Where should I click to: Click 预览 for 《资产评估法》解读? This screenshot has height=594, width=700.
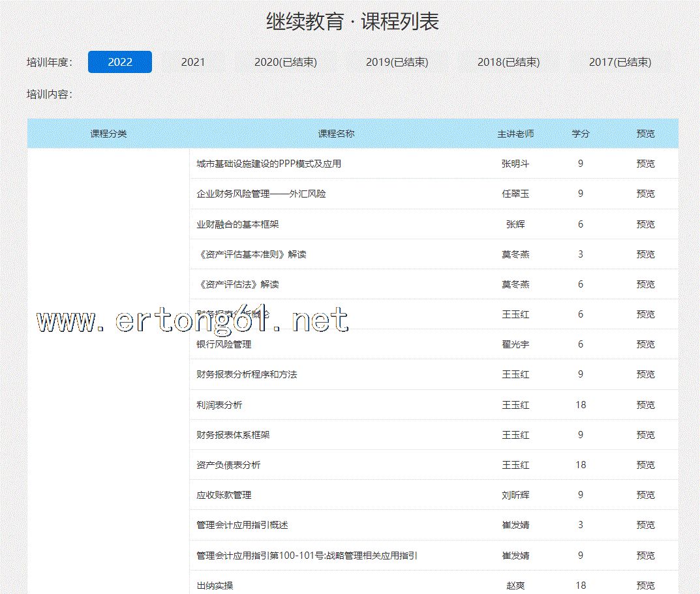click(x=645, y=284)
